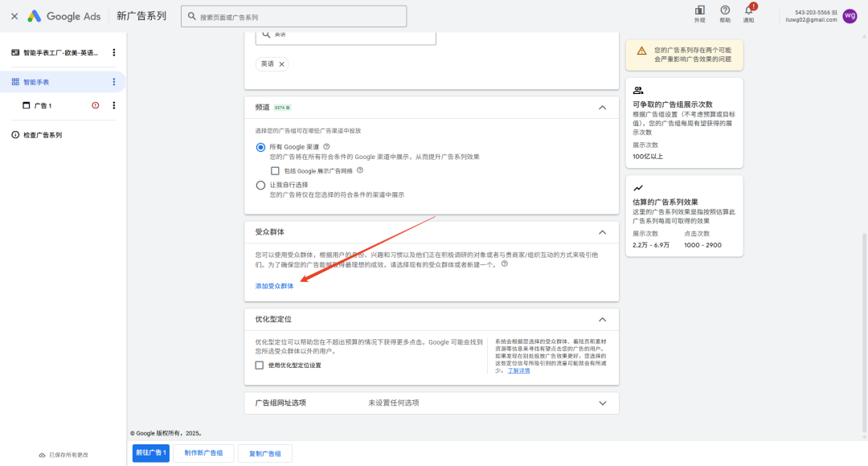Click the red error icon beside 广告 1
868x466 pixels.
pyautogui.click(x=96, y=105)
